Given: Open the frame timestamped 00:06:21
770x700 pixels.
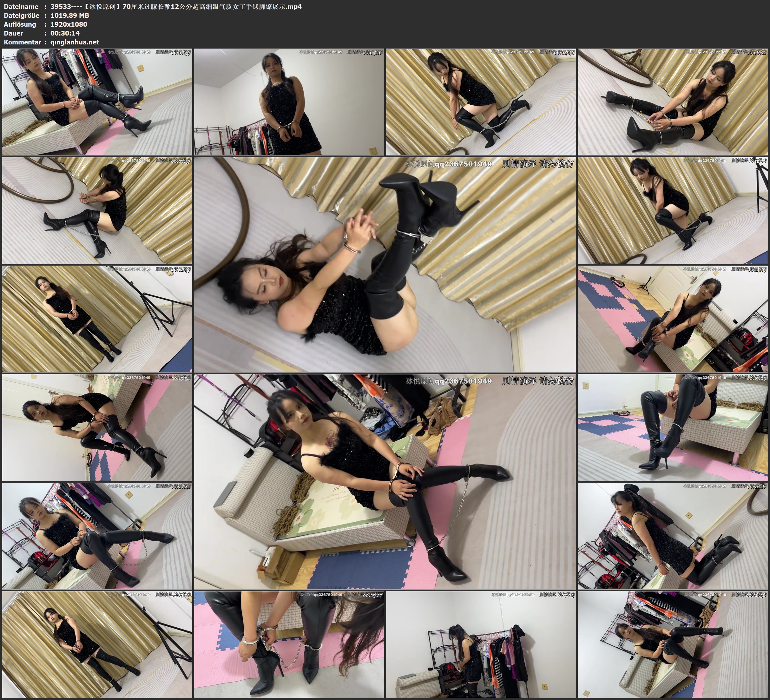Looking at the screenshot, I should coord(672,102).
